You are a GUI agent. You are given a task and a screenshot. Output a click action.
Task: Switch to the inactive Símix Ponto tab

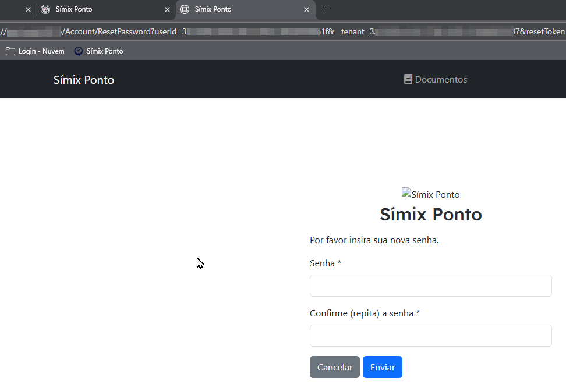click(106, 9)
